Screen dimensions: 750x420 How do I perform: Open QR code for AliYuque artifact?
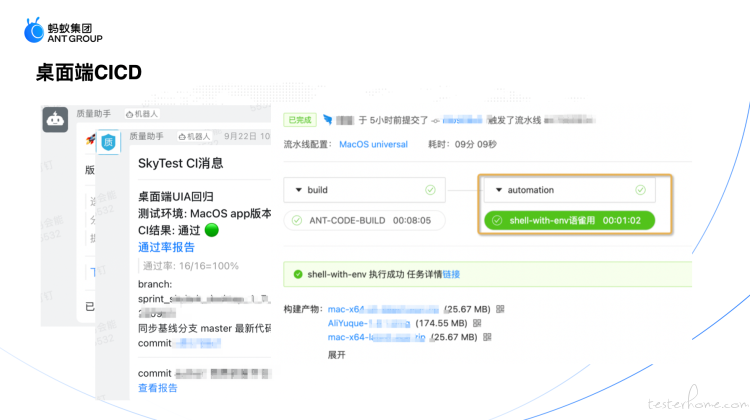477,323
